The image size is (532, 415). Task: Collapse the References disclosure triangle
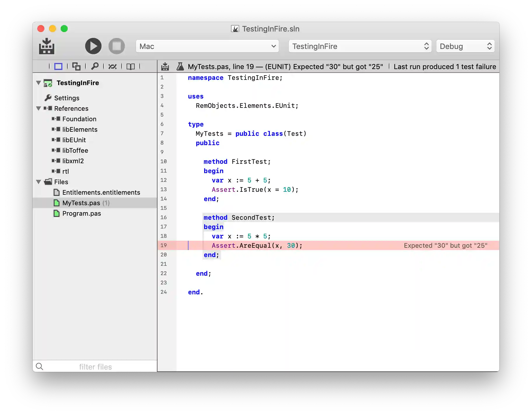(38, 108)
